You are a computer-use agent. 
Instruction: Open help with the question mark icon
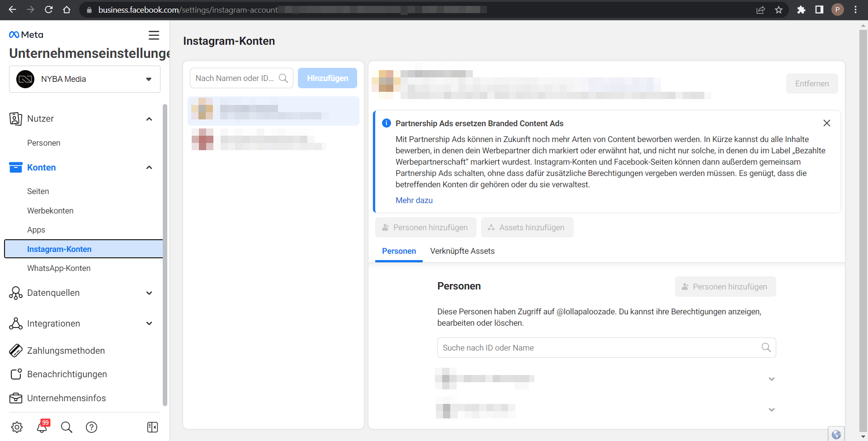click(x=91, y=427)
